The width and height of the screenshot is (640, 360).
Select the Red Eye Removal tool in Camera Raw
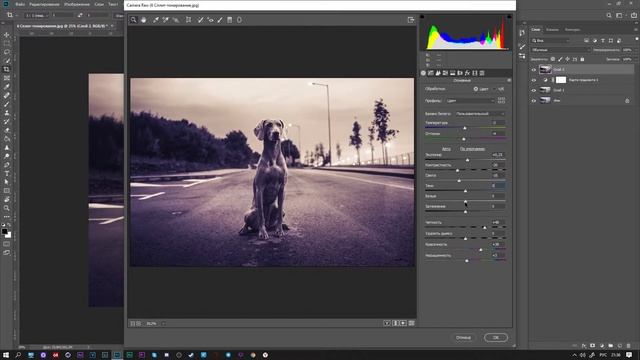coord(210,20)
